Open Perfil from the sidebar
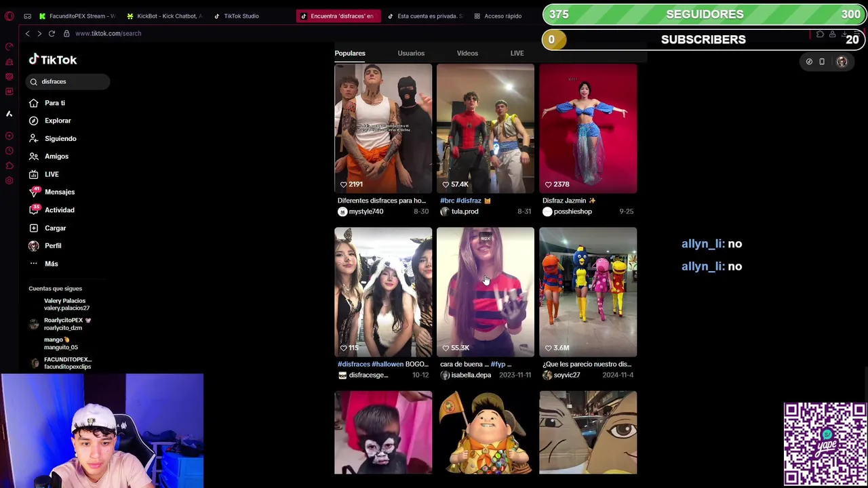This screenshot has height=488, width=868. pos(45,245)
